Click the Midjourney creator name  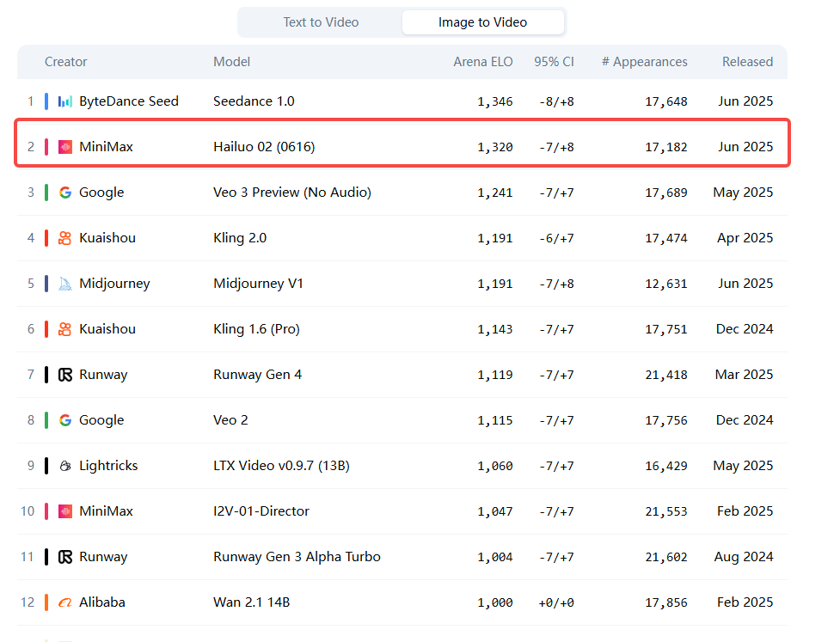114,284
